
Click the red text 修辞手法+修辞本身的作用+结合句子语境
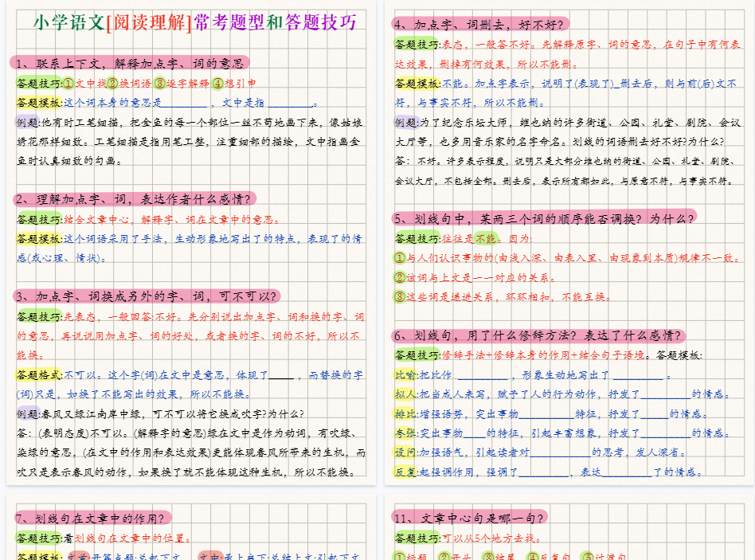(542, 354)
